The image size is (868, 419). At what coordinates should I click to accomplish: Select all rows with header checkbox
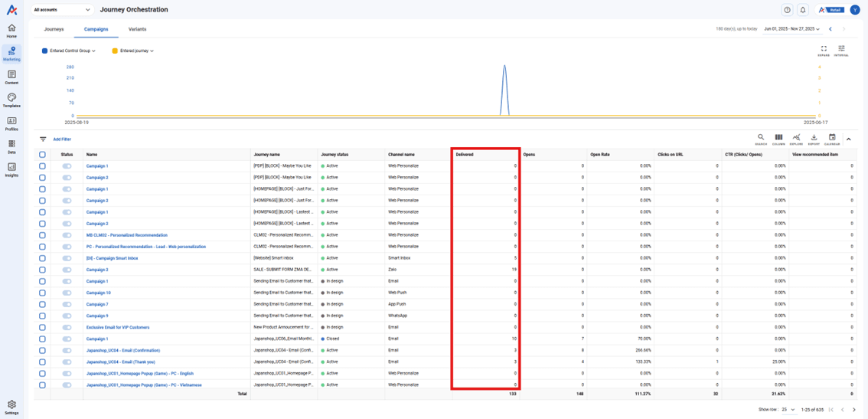(x=42, y=155)
